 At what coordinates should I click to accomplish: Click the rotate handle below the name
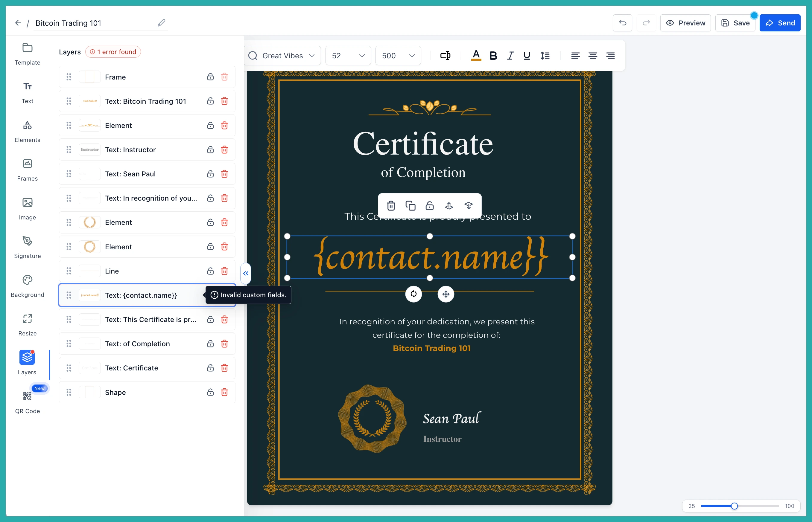coord(413,294)
